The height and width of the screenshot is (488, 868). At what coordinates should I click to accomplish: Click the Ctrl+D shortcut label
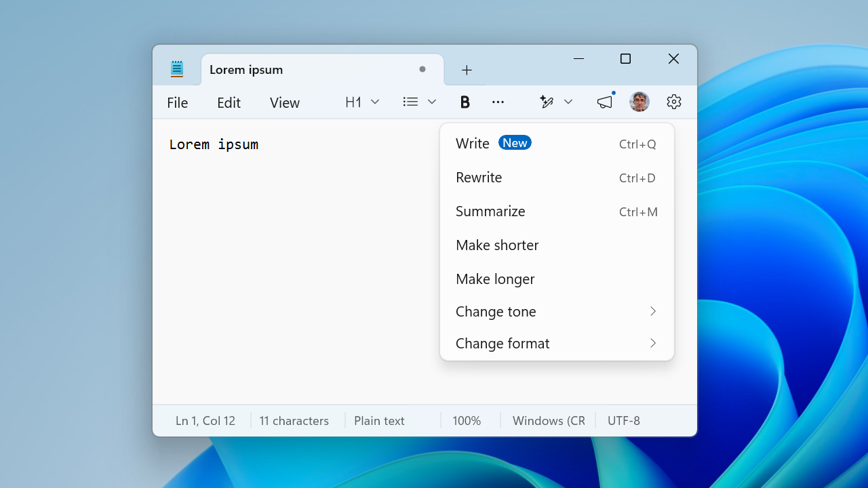(x=637, y=178)
